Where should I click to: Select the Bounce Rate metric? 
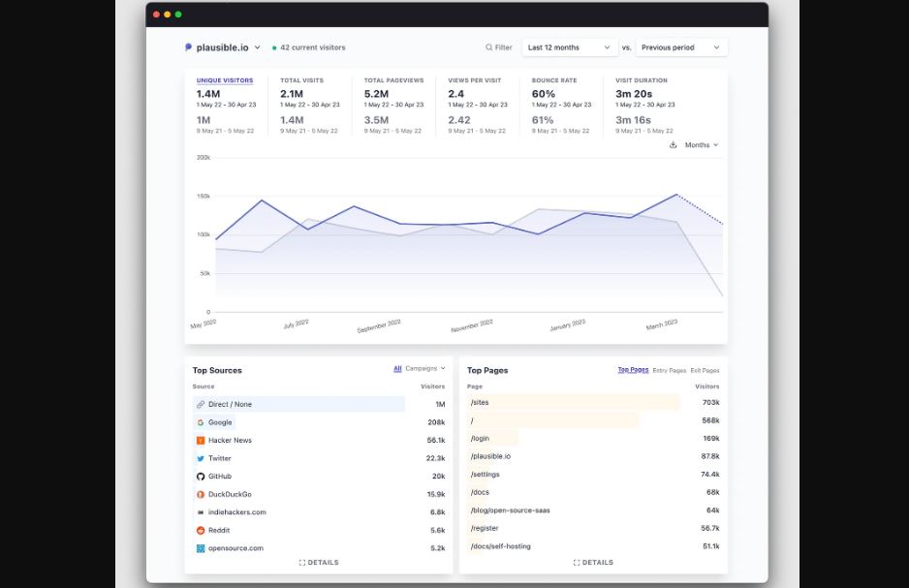[x=554, y=80]
